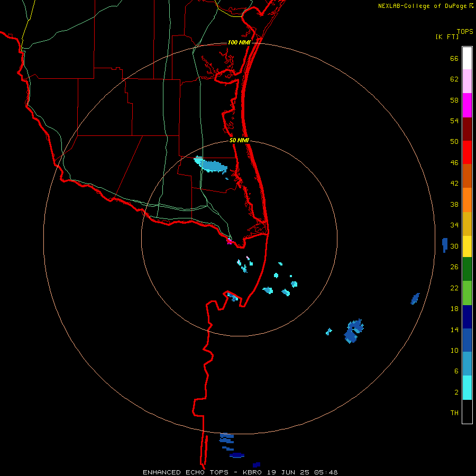Click the magenta echo at the radar site
The width and height of the screenshot is (476, 476).
pos(230,241)
